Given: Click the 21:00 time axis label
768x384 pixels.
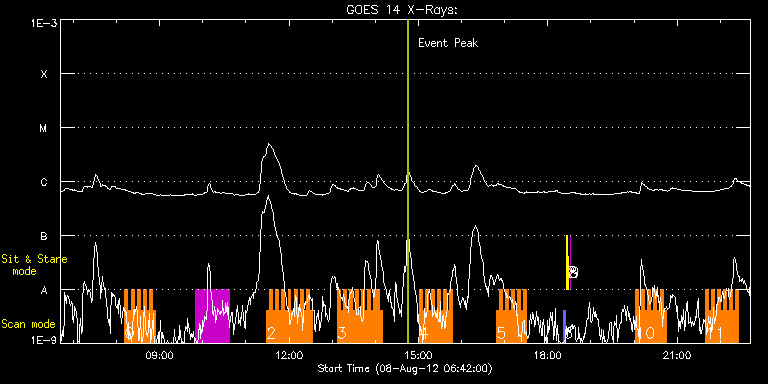Looking at the screenshot, I should (x=677, y=355).
